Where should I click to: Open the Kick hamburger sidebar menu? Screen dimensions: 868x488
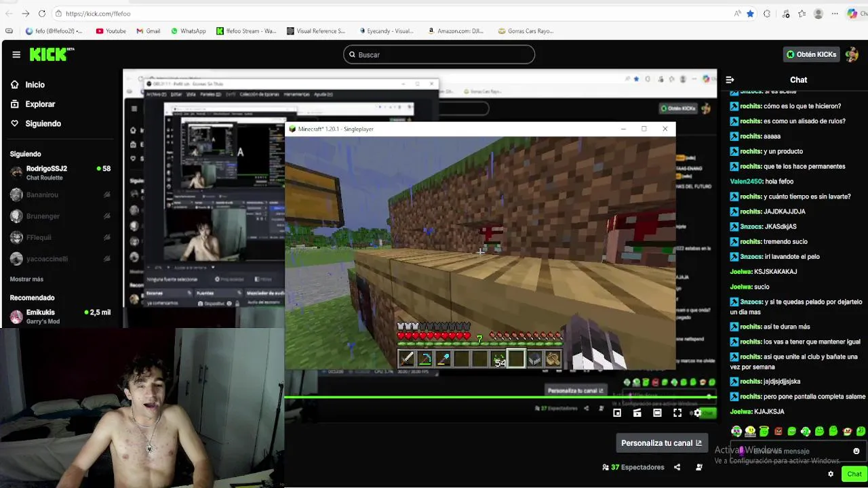(x=16, y=55)
